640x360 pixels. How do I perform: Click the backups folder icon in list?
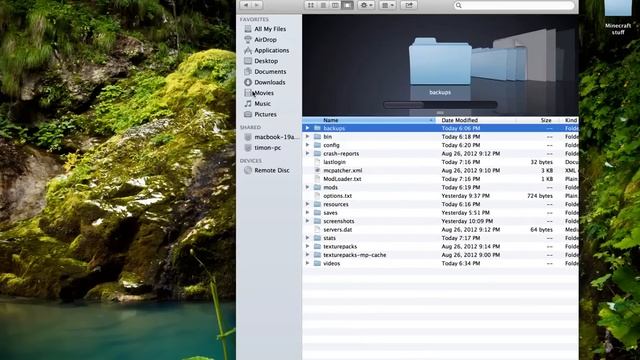(317, 128)
